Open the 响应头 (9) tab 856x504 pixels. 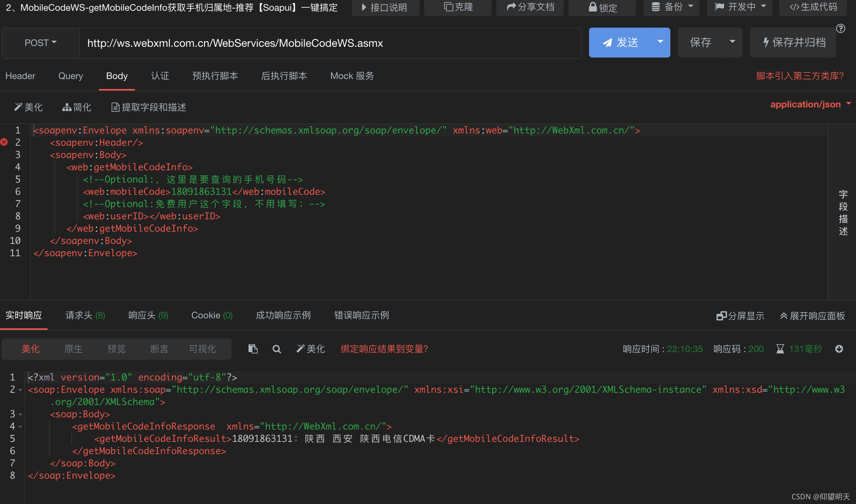148,315
